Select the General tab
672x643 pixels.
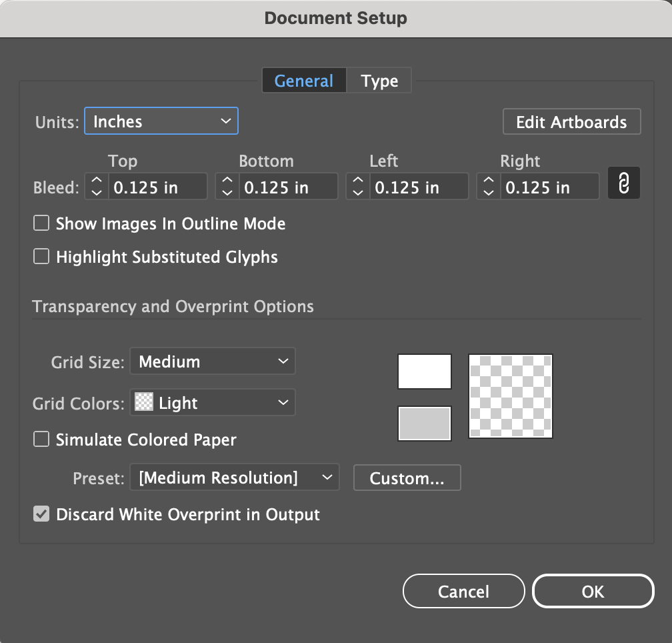(x=303, y=81)
